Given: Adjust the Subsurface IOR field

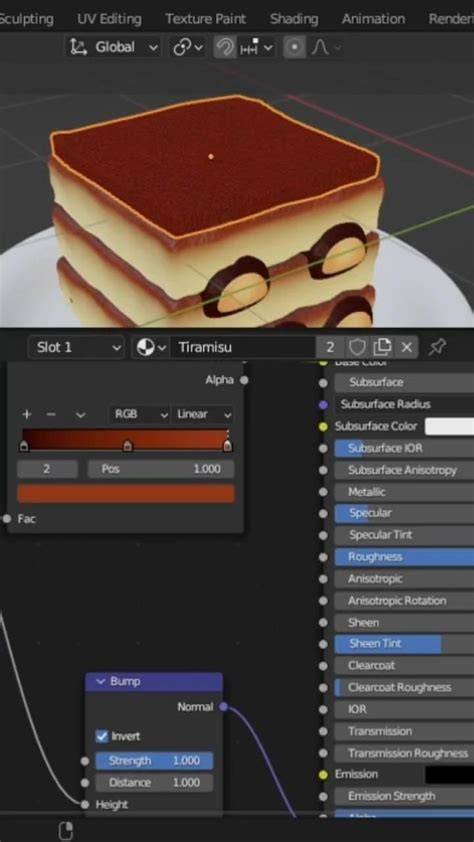Looking at the screenshot, I should pyautogui.click(x=404, y=448).
